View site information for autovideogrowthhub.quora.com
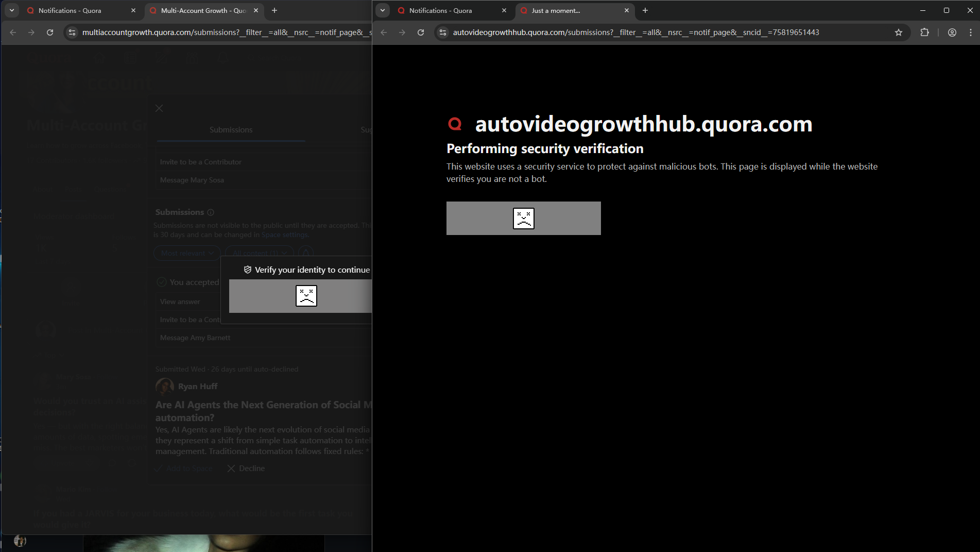 [443, 32]
